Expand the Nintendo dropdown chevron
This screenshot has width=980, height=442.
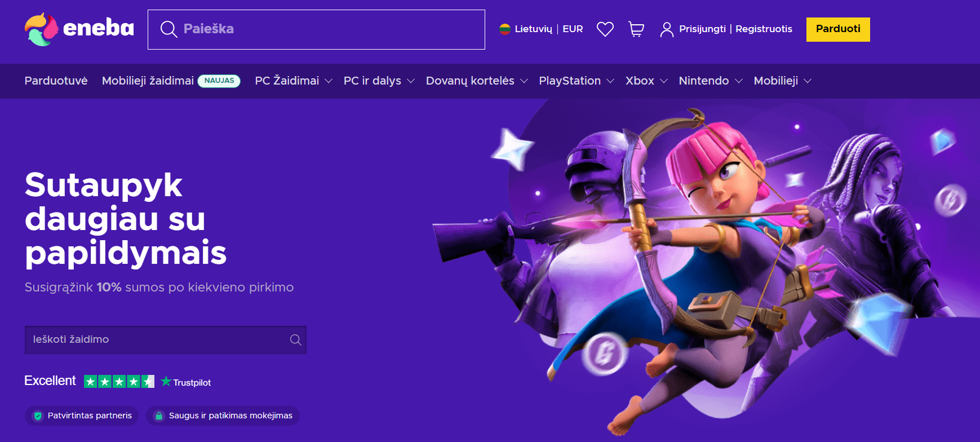click(739, 81)
